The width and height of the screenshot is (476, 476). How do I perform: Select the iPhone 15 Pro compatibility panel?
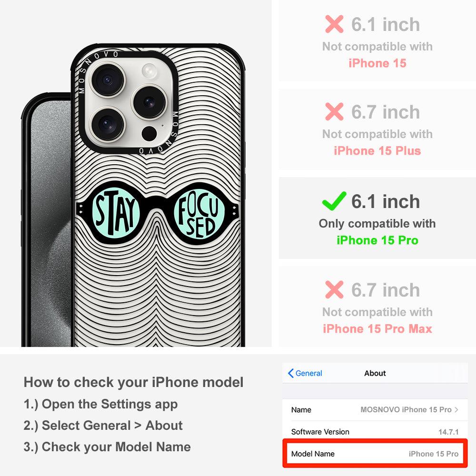tap(377, 218)
